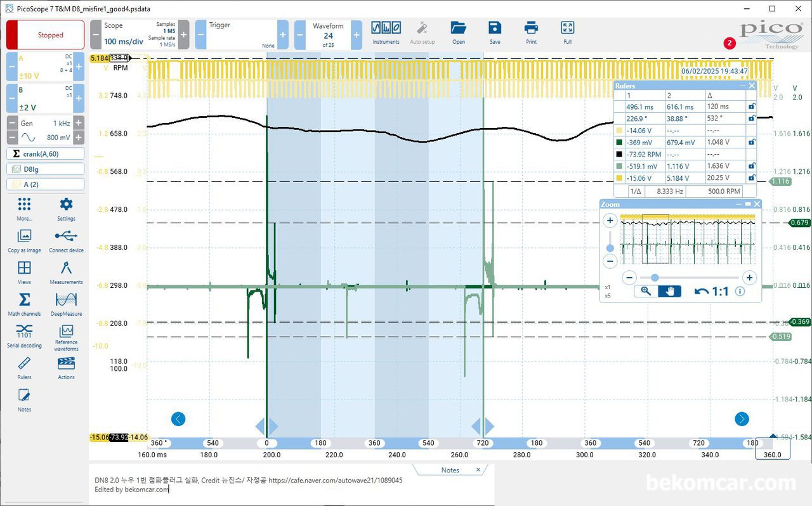
Task: Open the Zoom panel info icon
Action: point(740,292)
